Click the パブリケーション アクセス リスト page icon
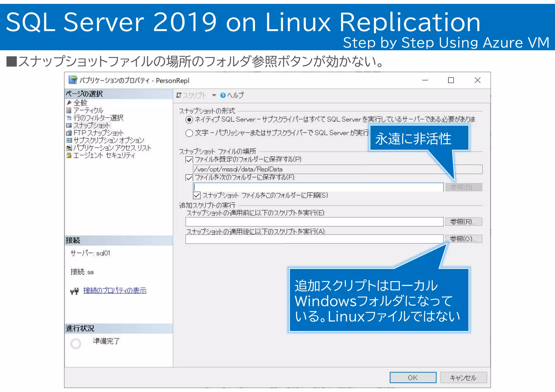 pyautogui.click(x=69, y=148)
